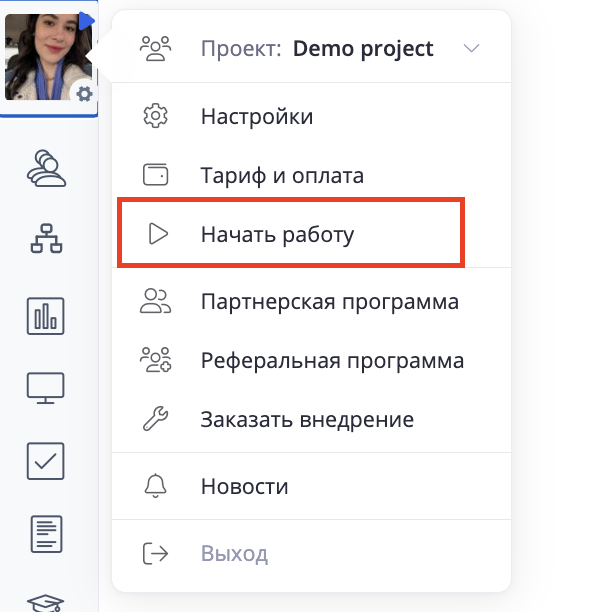Open the bar chart reports icon
Screen dimensions: 590x612
(x=46, y=316)
